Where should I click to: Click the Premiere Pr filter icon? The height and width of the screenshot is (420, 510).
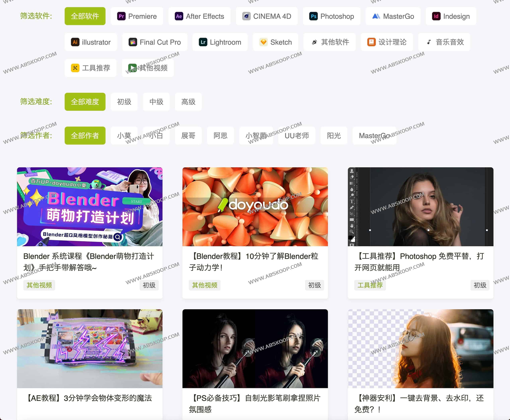pyautogui.click(x=121, y=16)
